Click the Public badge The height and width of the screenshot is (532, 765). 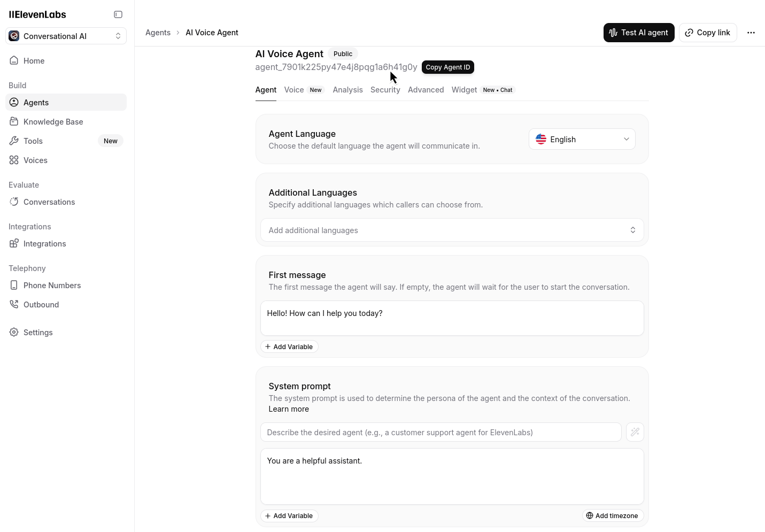[x=343, y=53]
